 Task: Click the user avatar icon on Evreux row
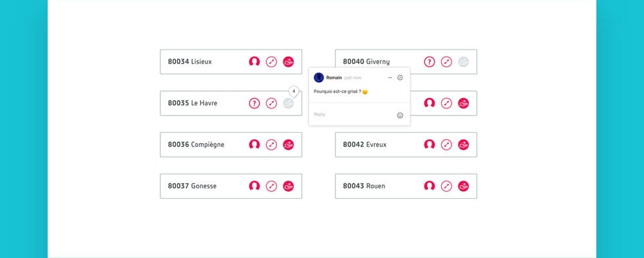coord(430,144)
